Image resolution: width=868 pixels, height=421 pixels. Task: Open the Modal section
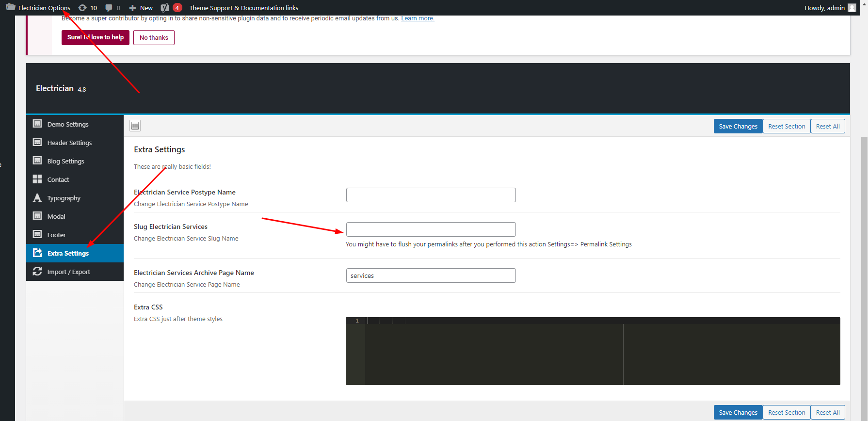click(75, 216)
